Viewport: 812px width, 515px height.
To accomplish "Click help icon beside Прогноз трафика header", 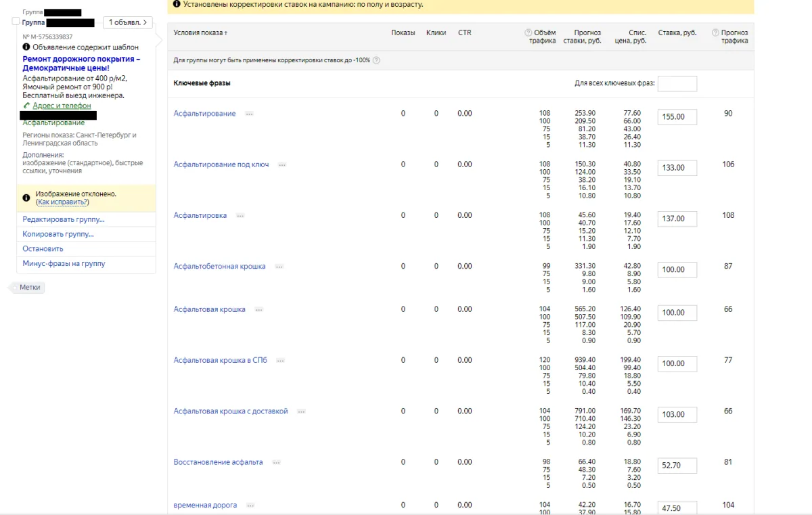I will 715,32.
